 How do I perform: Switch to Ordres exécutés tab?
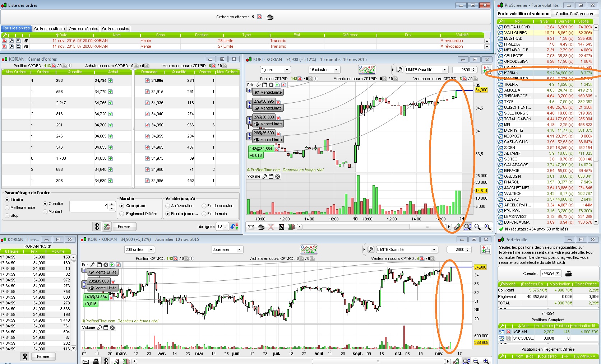83,29
